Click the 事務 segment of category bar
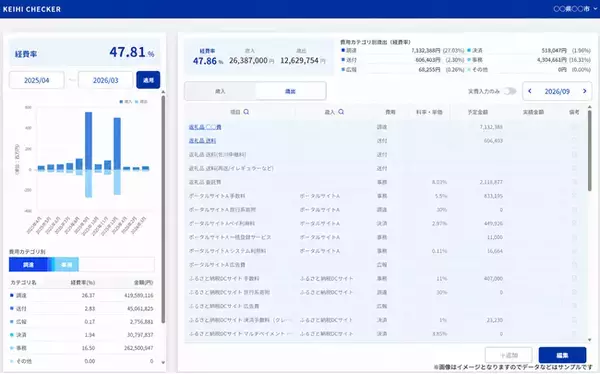The width and height of the screenshot is (600, 374). (67, 265)
